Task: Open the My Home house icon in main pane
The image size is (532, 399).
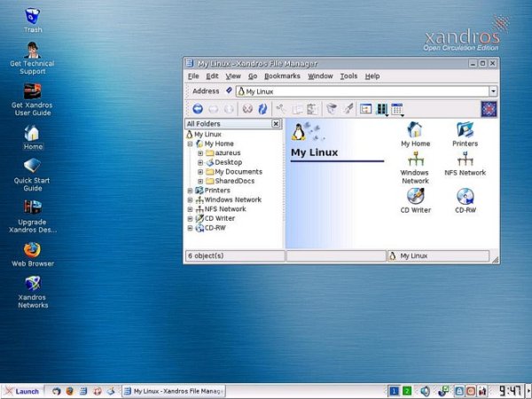Action: [x=415, y=130]
